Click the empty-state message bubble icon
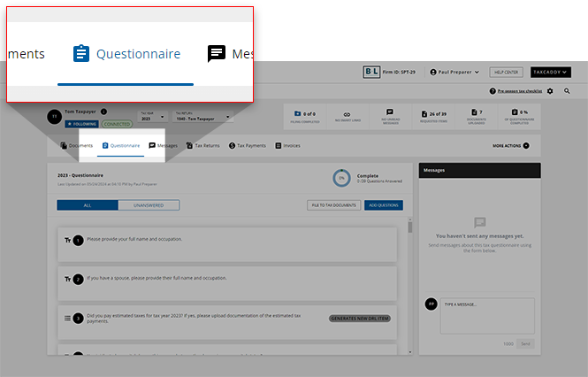This screenshot has width=588, height=377. (479, 222)
